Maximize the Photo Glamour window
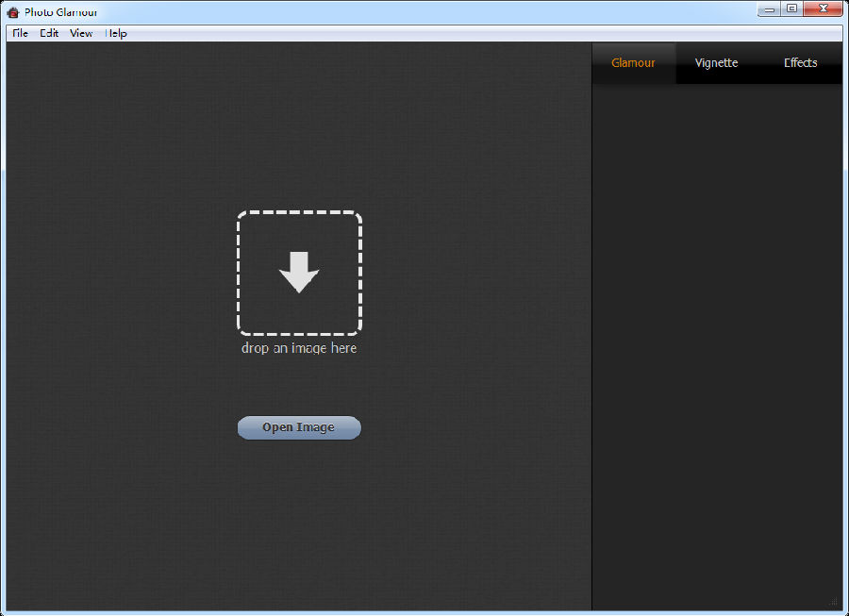The height and width of the screenshot is (616, 849). click(x=792, y=9)
